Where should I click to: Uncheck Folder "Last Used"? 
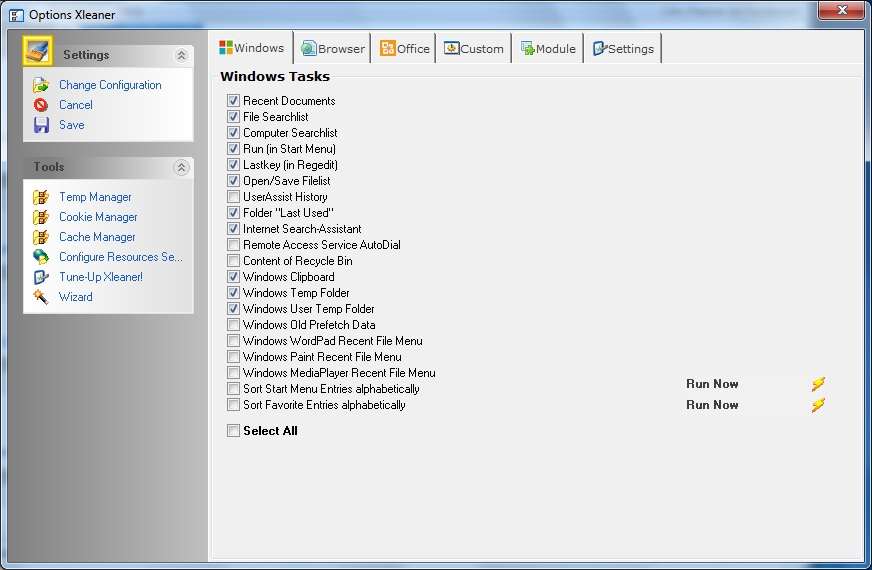click(x=234, y=212)
